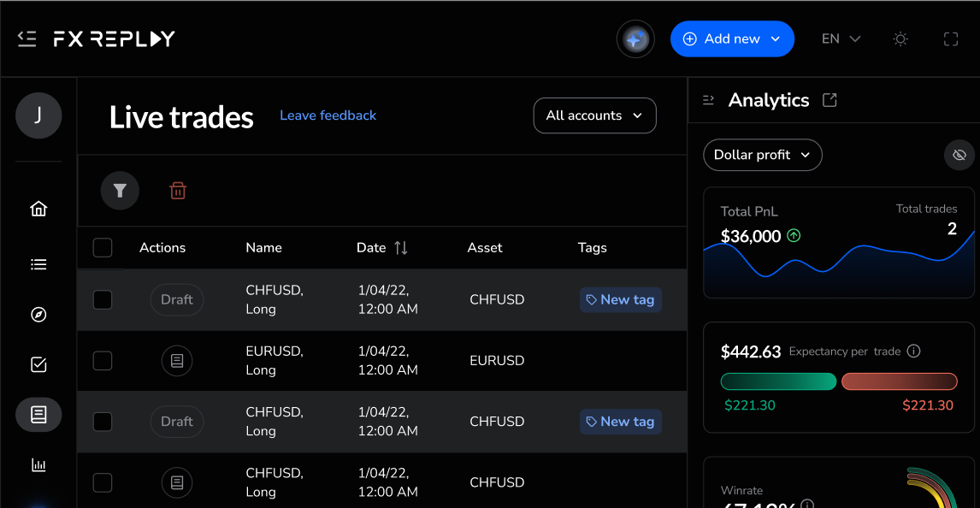Select all trades with the header checkbox
980x508 pixels.
click(x=102, y=247)
